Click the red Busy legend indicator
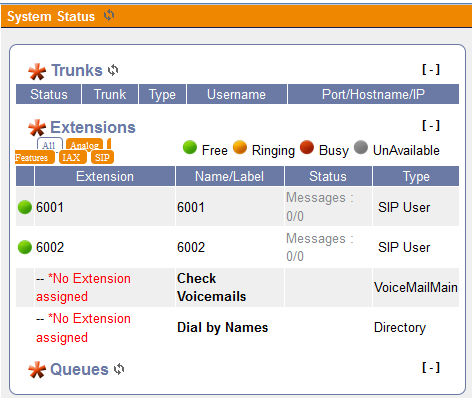This screenshot has height=398, width=472. 307,147
